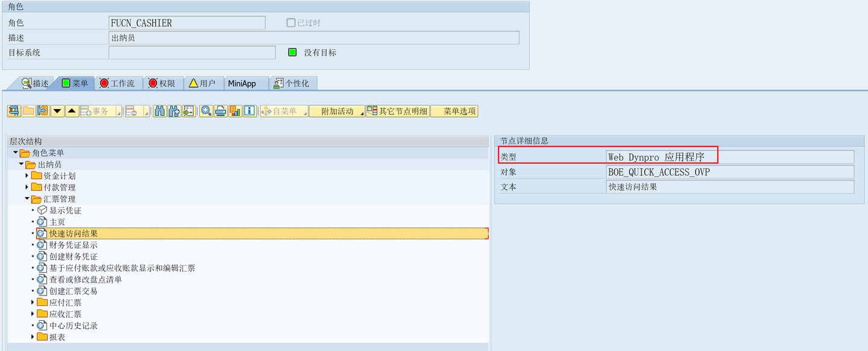Open the MiniApp tab
Screen dimensions: 868x351
pos(244,83)
